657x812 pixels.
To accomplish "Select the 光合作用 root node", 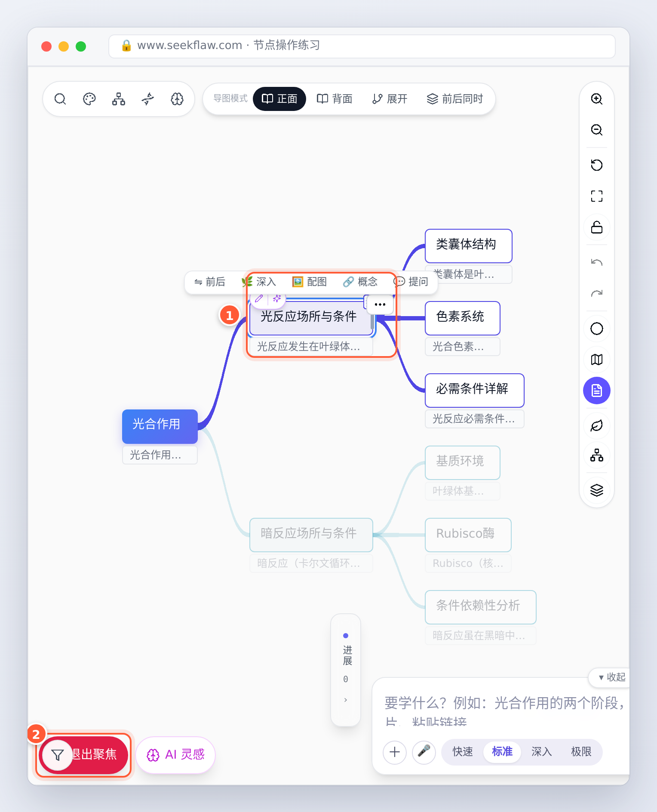I will tap(160, 426).
